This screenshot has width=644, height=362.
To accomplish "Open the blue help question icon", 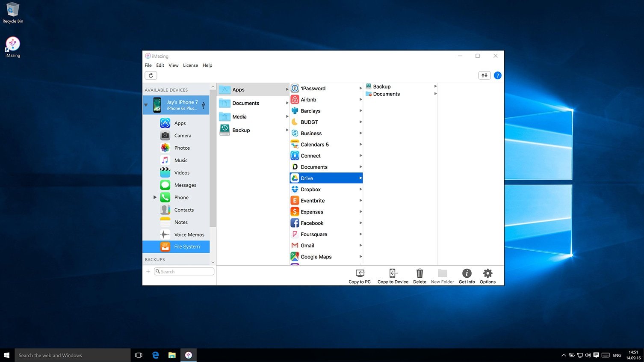I will click(x=497, y=75).
